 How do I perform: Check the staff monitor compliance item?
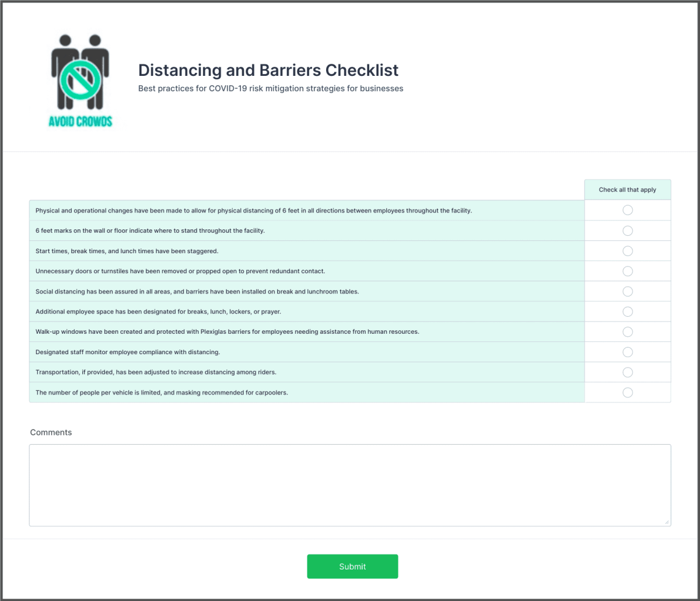pos(627,352)
